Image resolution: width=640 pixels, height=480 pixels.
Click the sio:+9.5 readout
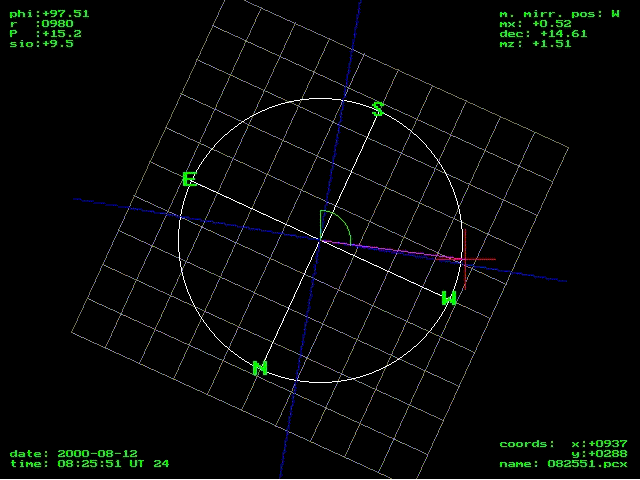pyautogui.click(x=41, y=44)
